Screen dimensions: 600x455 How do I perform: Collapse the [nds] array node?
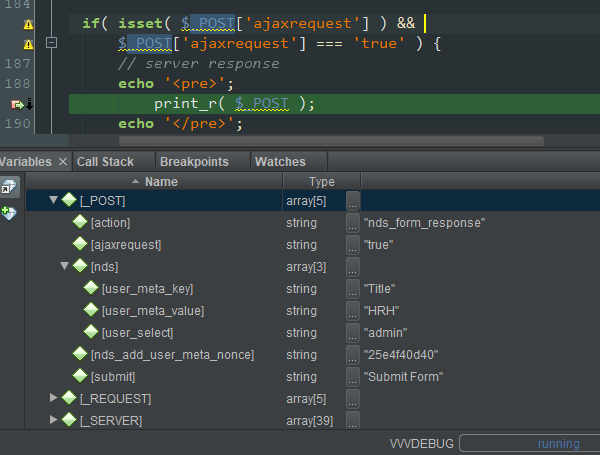(x=65, y=266)
